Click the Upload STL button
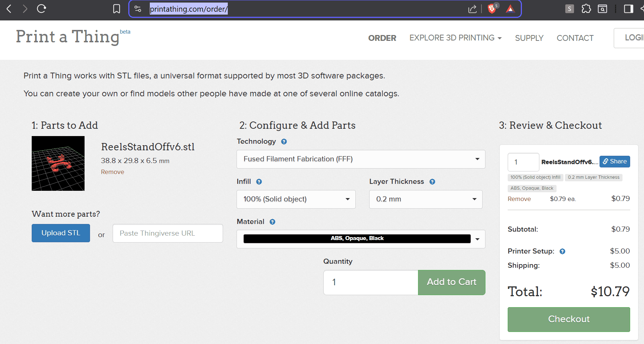 click(x=61, y=233)
